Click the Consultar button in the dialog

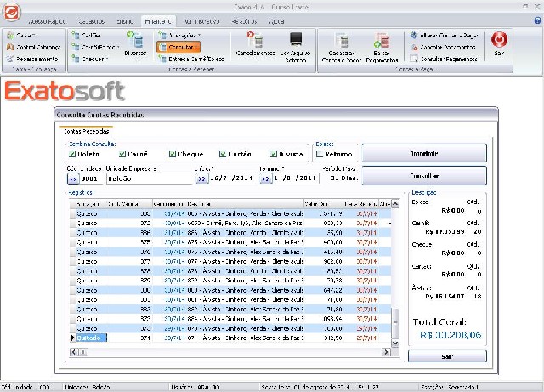(424, 176)
